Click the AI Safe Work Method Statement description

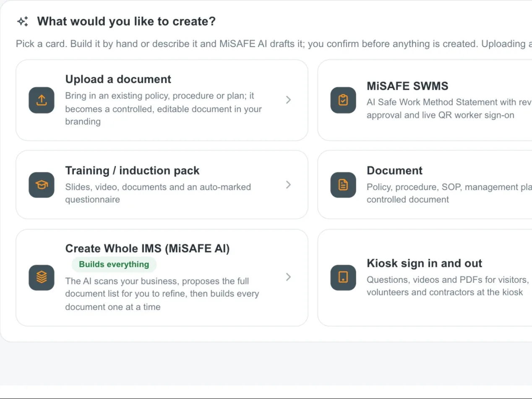click(449, 109)
